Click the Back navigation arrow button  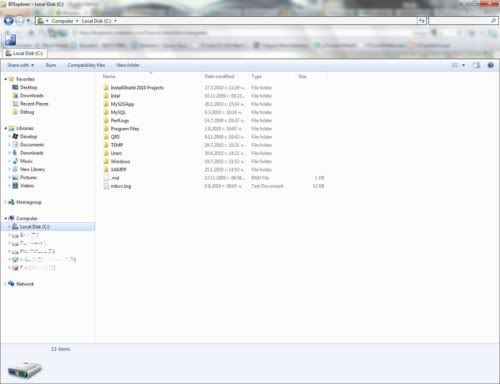9,21
